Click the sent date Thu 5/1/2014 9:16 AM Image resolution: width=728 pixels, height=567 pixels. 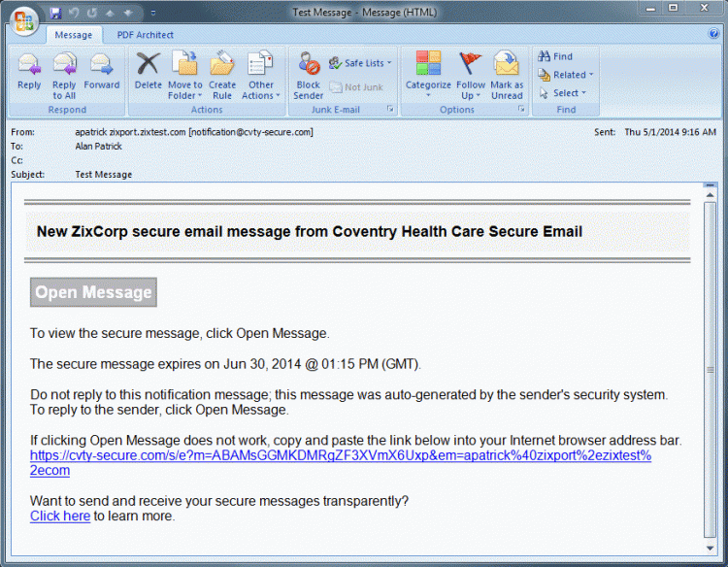(x=670, y=132)
